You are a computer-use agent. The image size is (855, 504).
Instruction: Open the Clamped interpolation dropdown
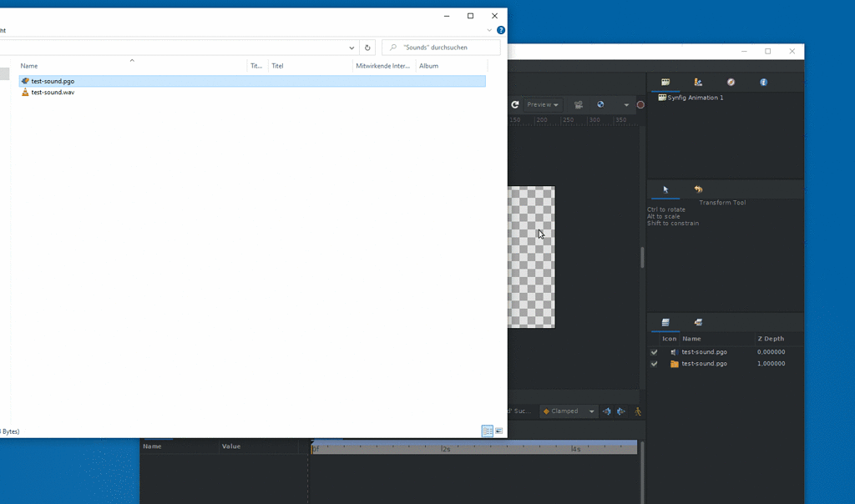(x=569, y=411)
